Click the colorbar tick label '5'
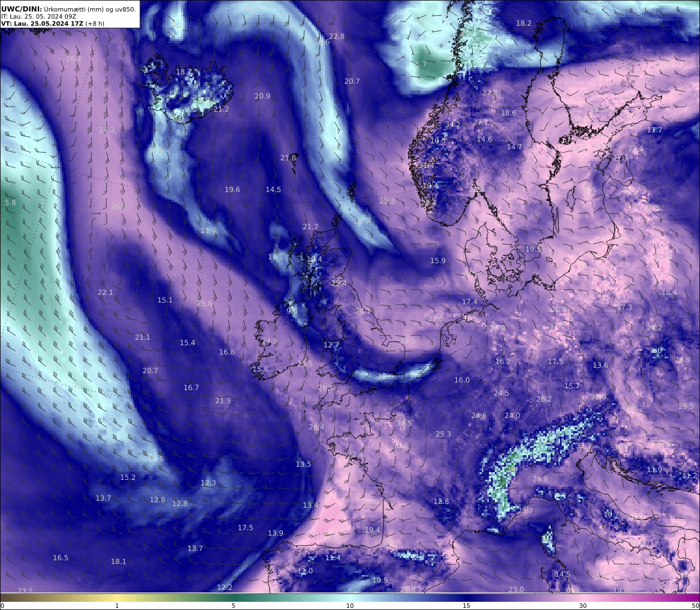This screenshot has height=610, width=700. pyautogui.click(x=233, y=606)
